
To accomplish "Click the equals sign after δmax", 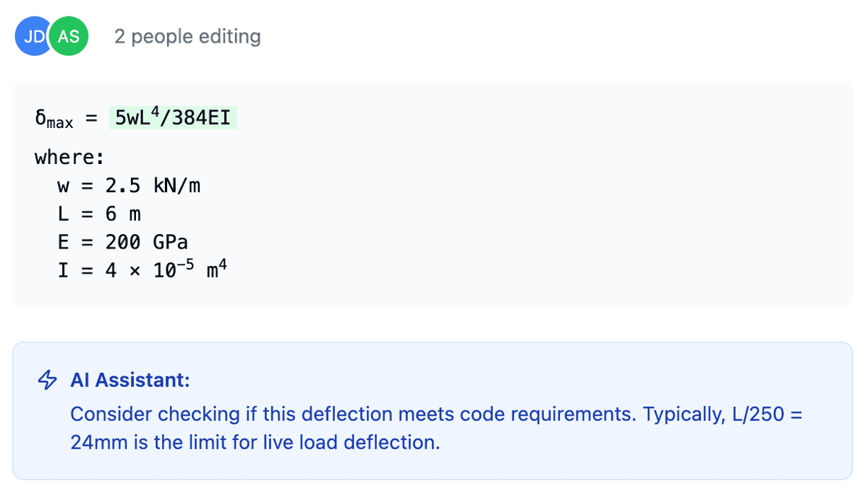I will pos(91,119).
